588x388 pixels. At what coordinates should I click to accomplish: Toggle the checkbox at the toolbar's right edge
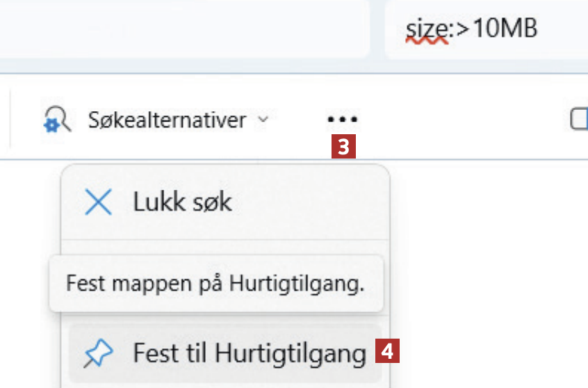coord(580,120)
